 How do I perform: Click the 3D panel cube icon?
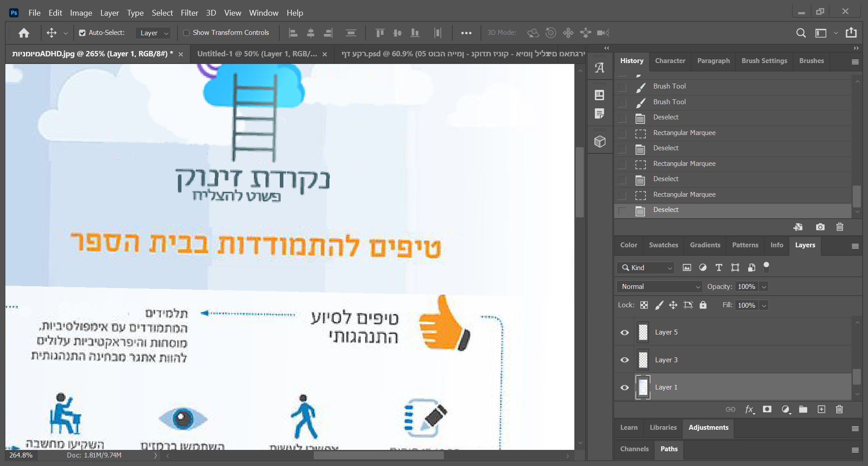(x=600, y=142)
